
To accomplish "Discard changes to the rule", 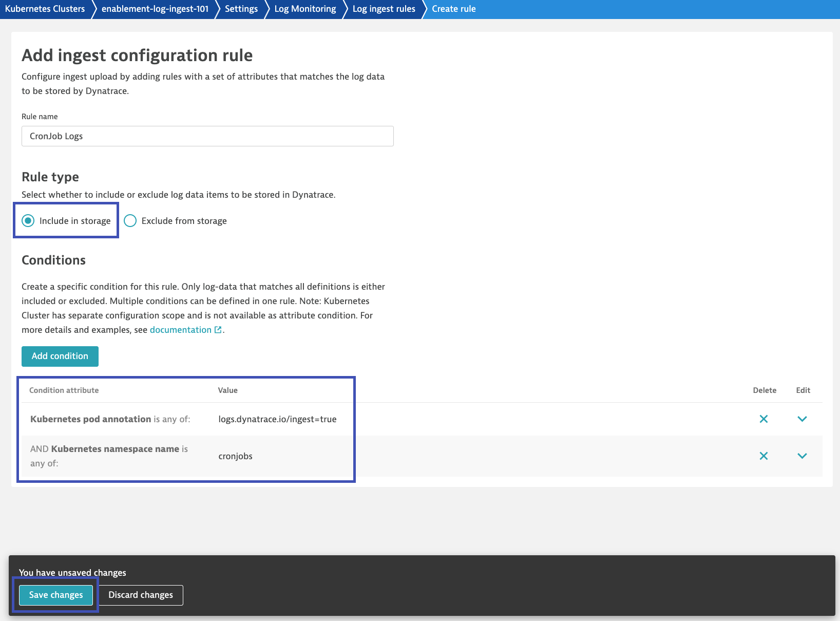I will [x=141, y=595].
